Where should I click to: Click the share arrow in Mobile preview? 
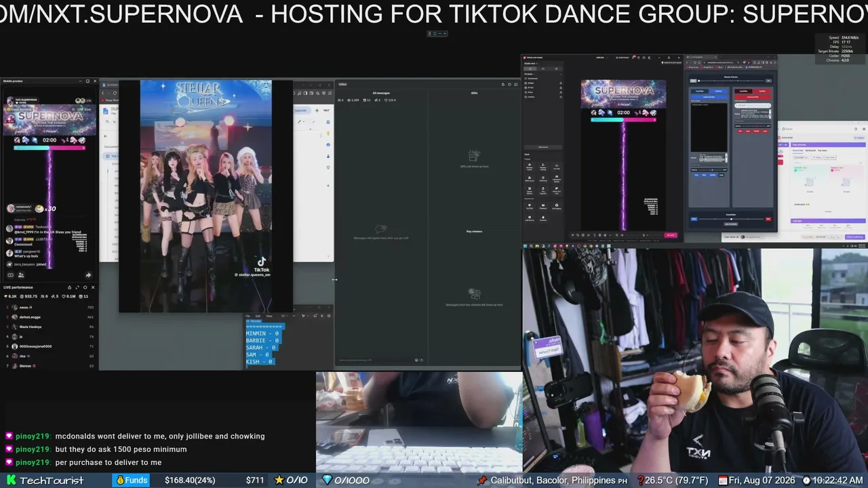pyautogui.click(x=88, y=274)
